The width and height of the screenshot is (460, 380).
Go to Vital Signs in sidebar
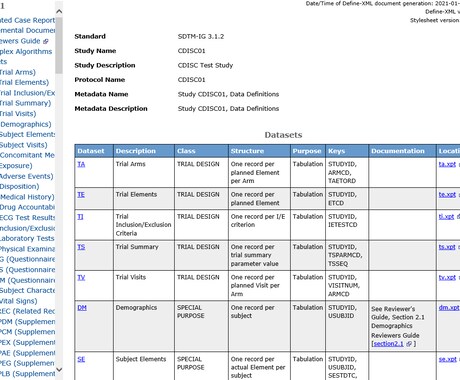(19, 301)
